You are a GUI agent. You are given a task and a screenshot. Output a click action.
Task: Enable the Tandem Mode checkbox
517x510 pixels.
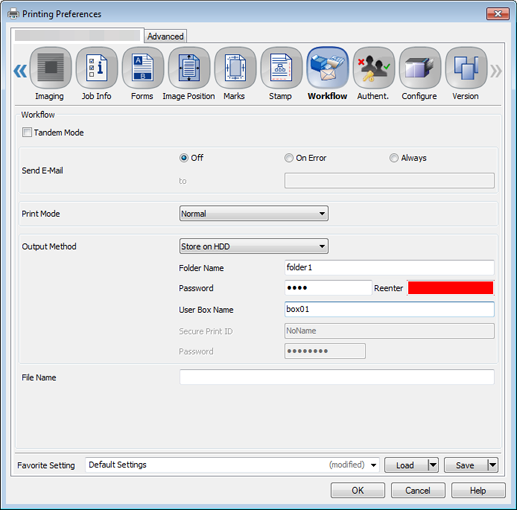tap(27, 132)
